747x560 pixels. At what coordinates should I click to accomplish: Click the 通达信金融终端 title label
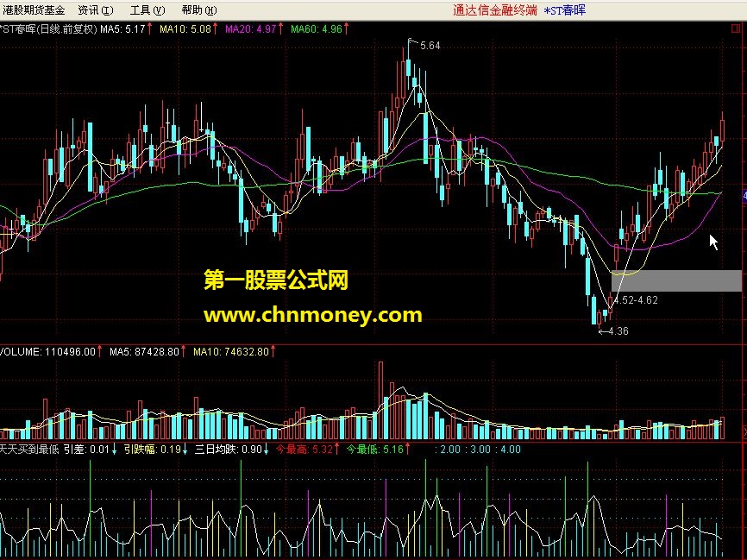point(495,10)
